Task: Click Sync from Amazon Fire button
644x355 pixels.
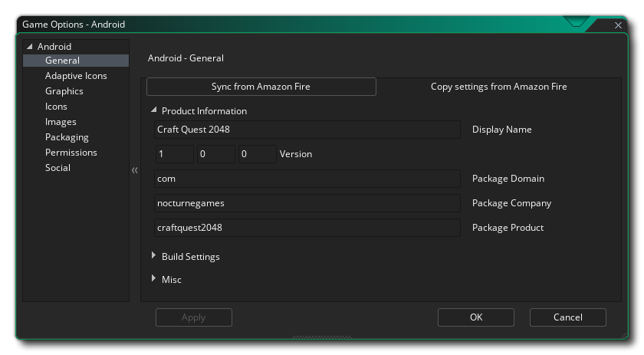Action: click(261, 87)
